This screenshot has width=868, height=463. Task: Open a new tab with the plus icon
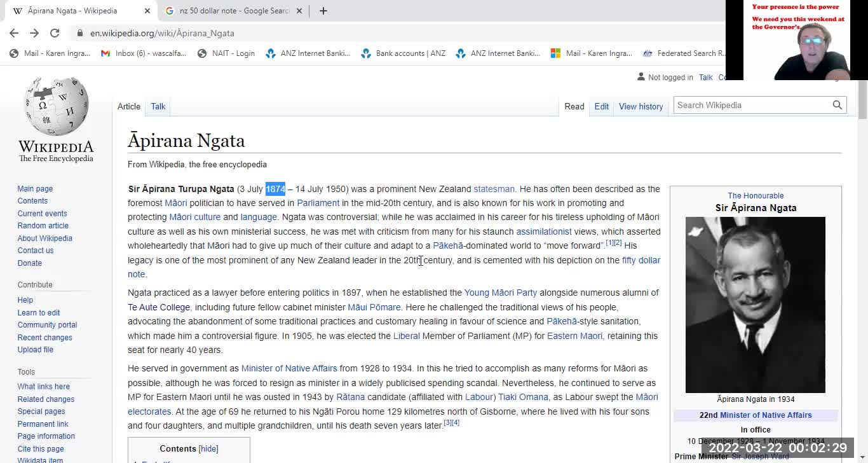coord(323,11)
